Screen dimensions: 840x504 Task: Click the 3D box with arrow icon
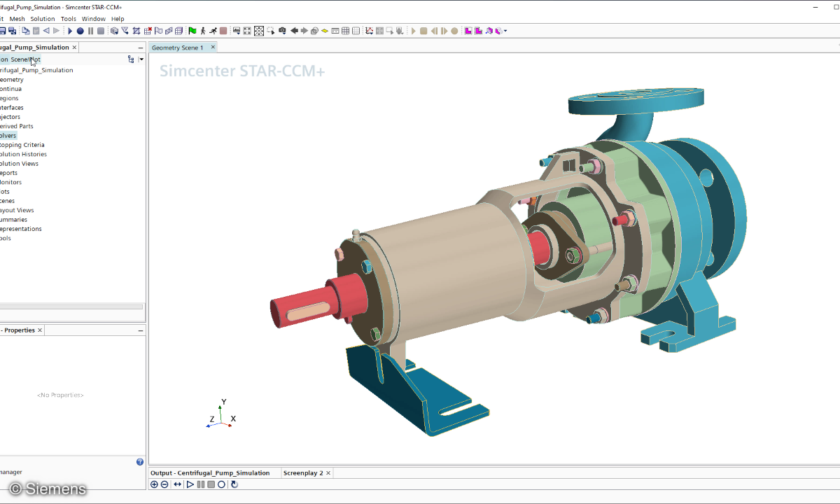pos(114,31)
